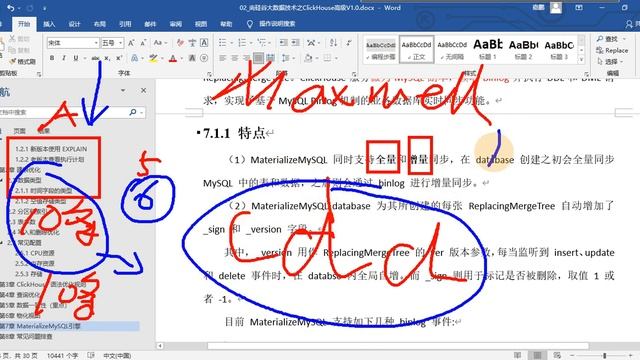Open the 引用 (References) ribbon tab
640x360 pixels.
125,24
